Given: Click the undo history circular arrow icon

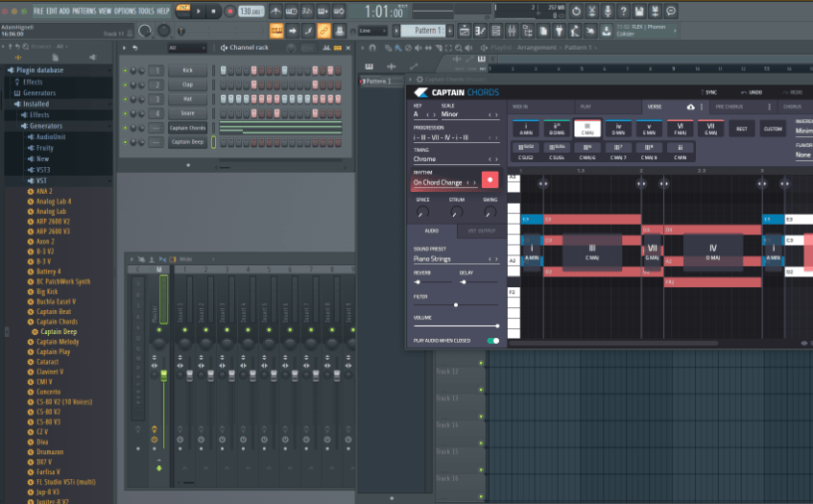Looking at the screenshot, I should click(x=576, y=11).
